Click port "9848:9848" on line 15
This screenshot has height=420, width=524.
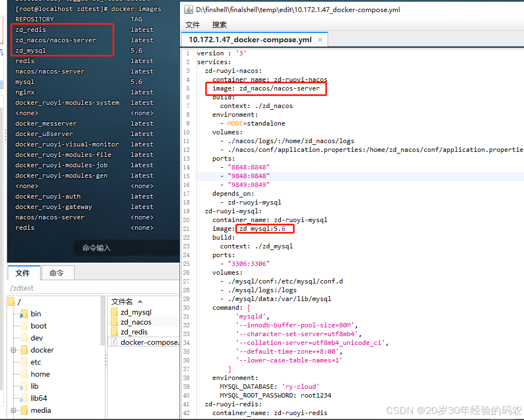[249, 176]
